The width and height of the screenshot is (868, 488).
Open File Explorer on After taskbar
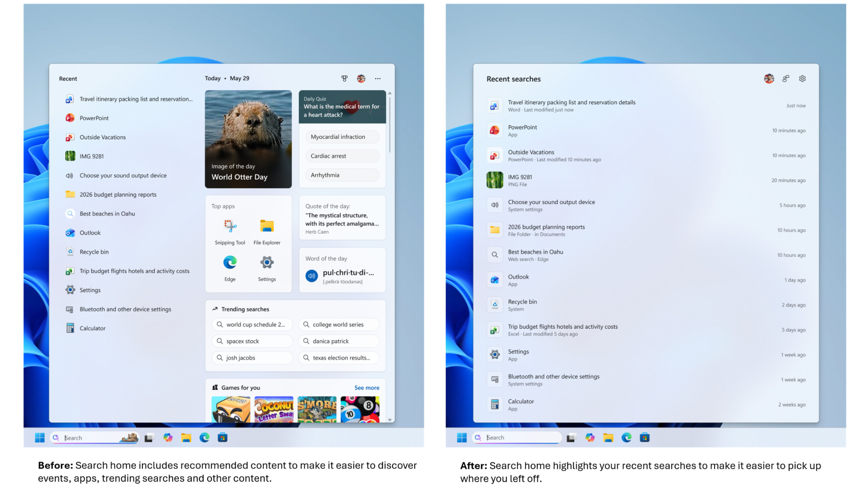[x=608, y=437]
